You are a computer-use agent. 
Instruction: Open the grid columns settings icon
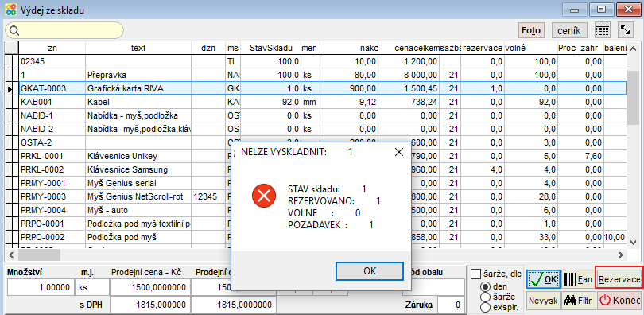[602, 30]
